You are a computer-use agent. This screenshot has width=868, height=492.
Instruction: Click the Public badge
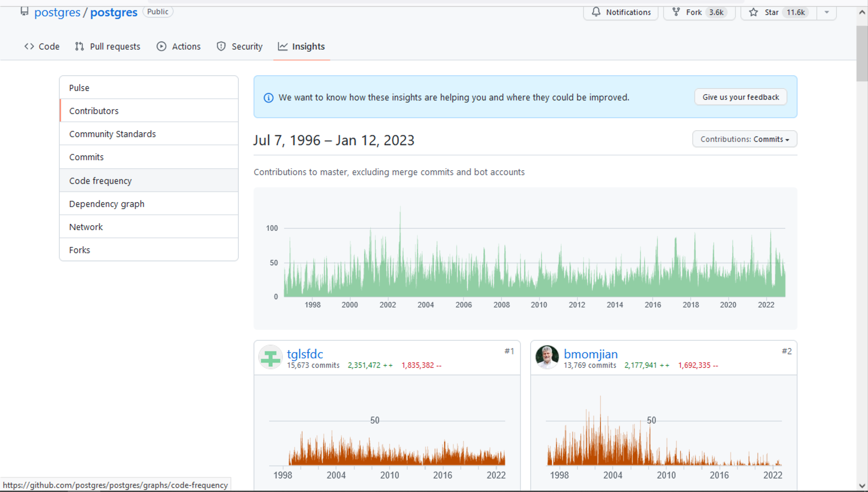click(158, 12)
